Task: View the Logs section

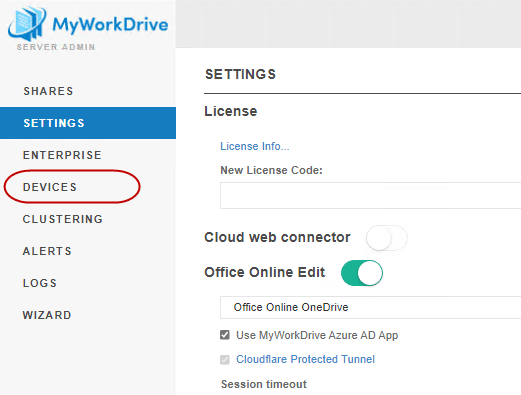Action: [40, 283]
